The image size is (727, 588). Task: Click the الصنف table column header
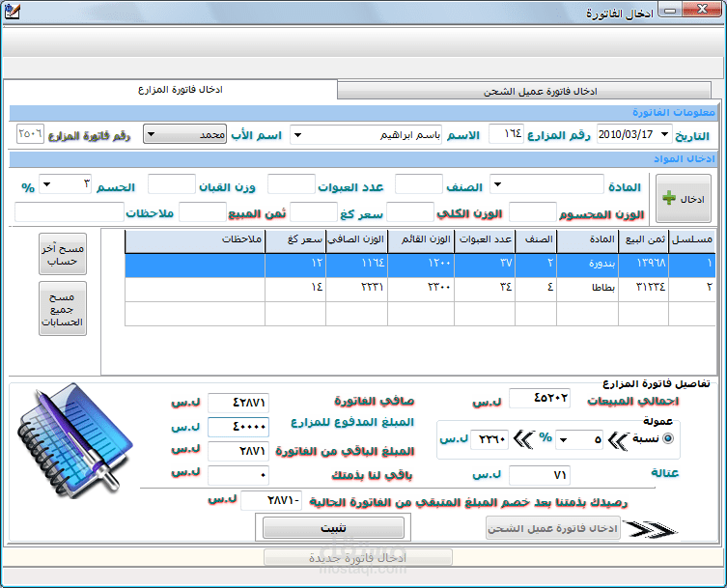pos(536,239)
